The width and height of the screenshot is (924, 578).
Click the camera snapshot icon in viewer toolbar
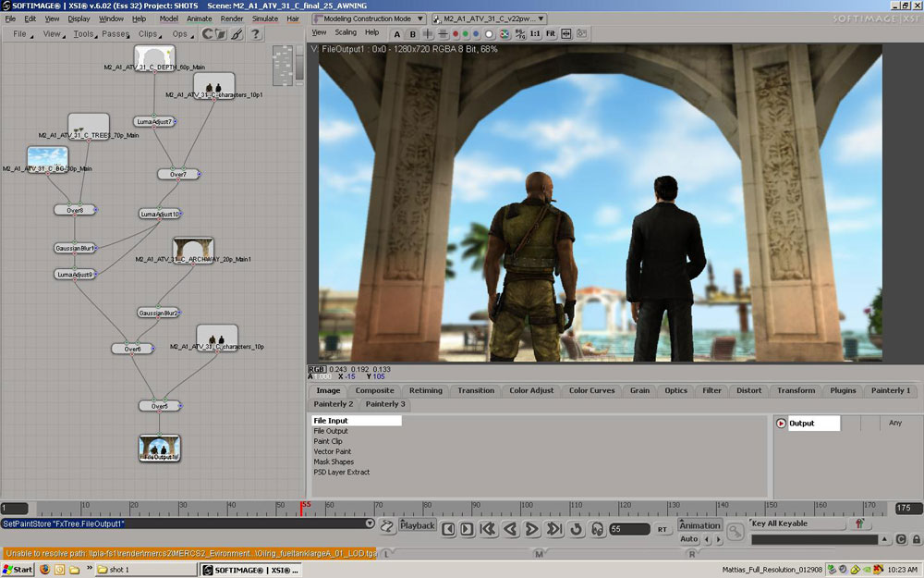581,34
